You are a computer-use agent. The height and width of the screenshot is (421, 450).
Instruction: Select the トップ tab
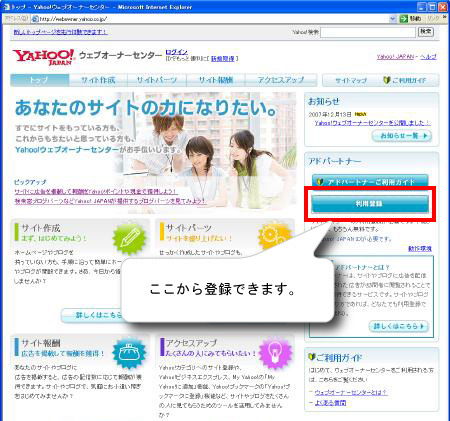click(x=39, y=80)
